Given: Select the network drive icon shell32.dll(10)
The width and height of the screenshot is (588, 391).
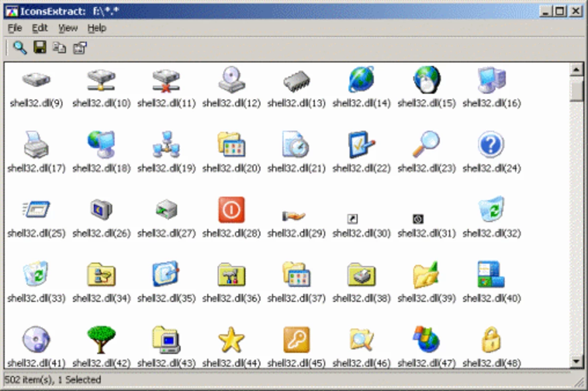Looking at the screenshot, I should point(101,80).
